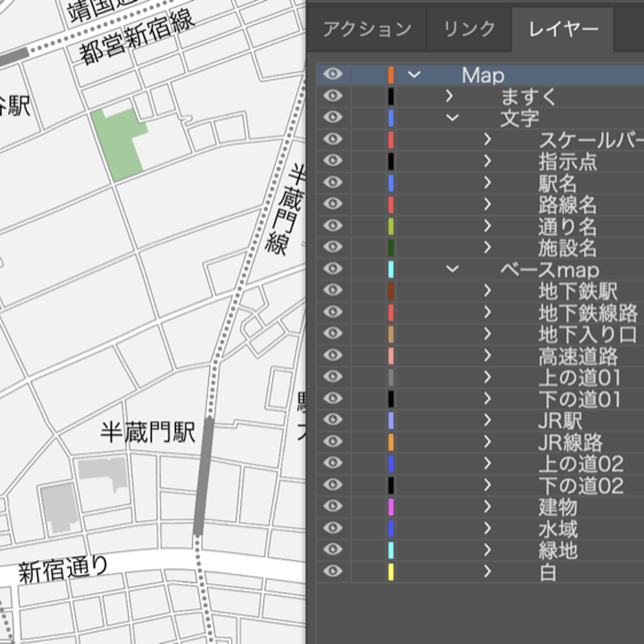The height and width of the screenshot is (644, 644).
Task: Toggle eye icon for 駅名 layer
Action: (332, 182)
